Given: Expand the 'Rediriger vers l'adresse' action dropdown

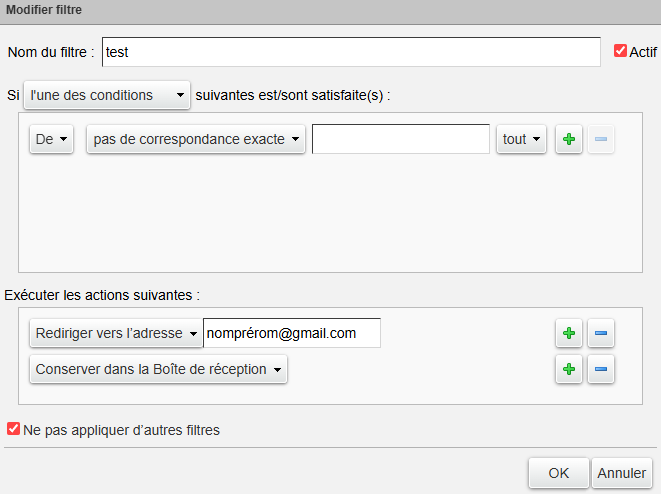Looking at the screenshot, I should tap(116, 334).
